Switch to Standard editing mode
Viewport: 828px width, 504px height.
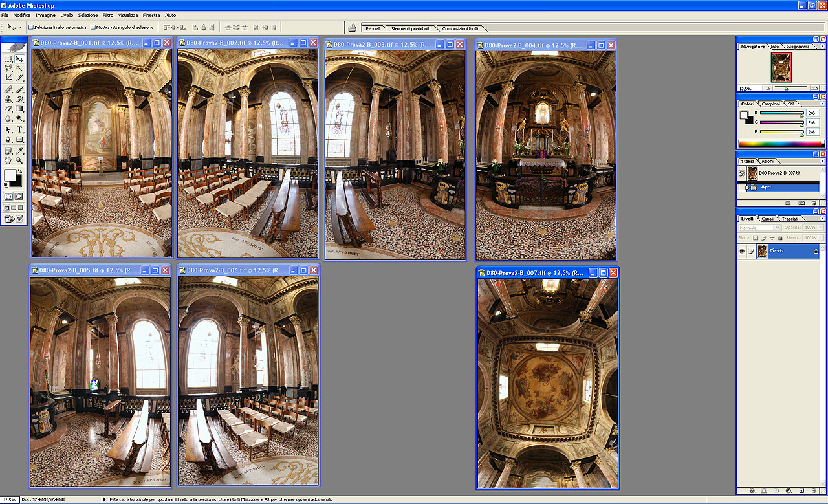pos(8,197)
